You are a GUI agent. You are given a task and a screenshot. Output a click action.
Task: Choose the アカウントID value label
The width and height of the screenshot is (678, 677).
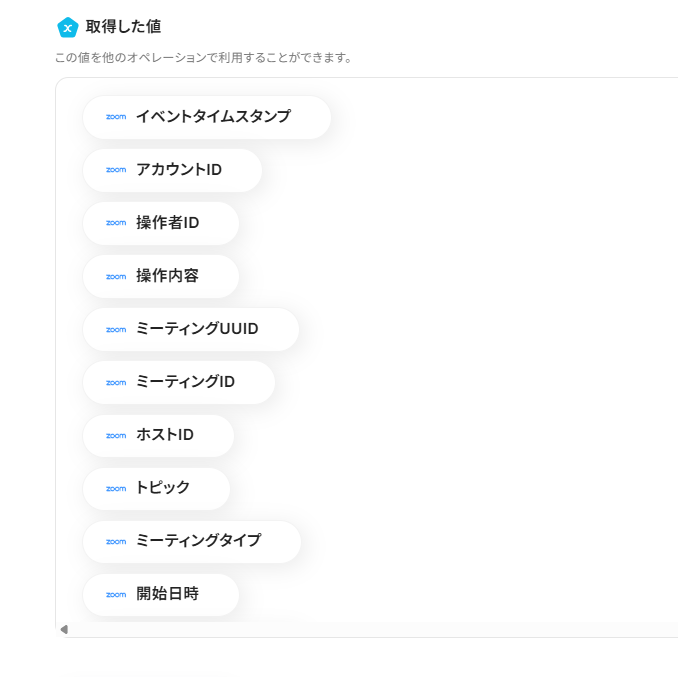(179, 170)
